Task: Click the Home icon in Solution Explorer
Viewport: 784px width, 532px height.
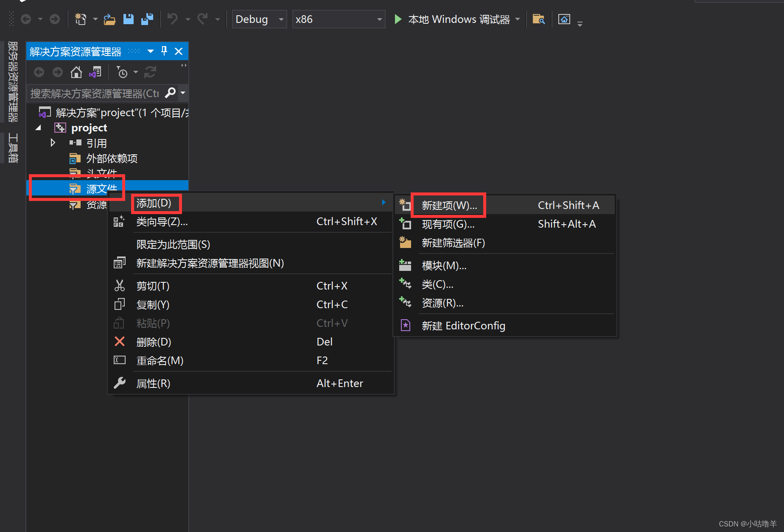Action: pyautogui.click(x=76, y=72)
